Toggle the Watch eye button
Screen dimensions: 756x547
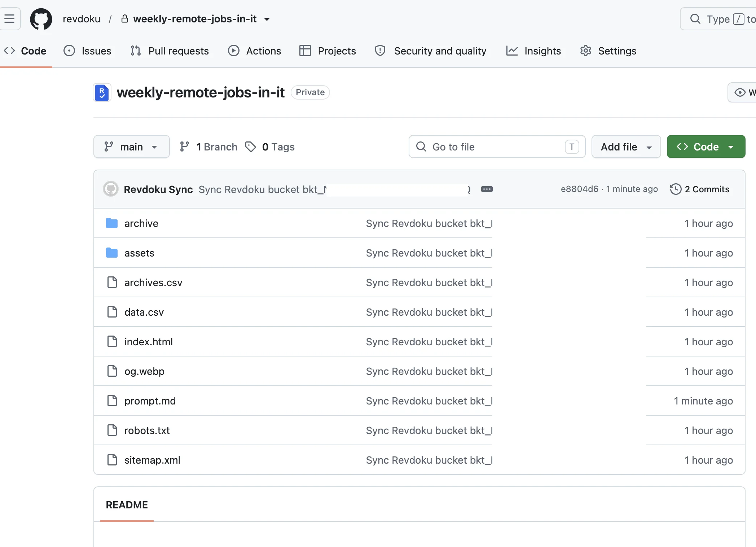[x=742, y=92]
